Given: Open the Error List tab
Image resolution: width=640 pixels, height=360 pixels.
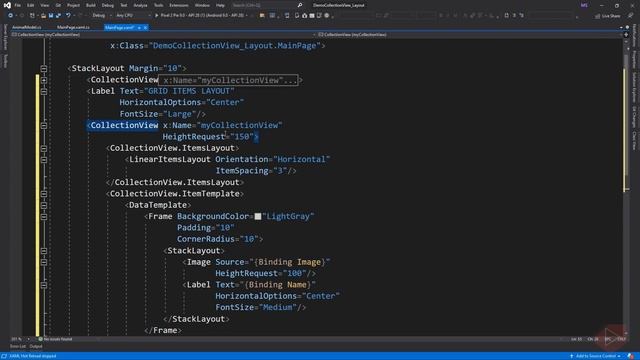Looking at the screenshot, I should pyautogui.click(x=18, y=347).
